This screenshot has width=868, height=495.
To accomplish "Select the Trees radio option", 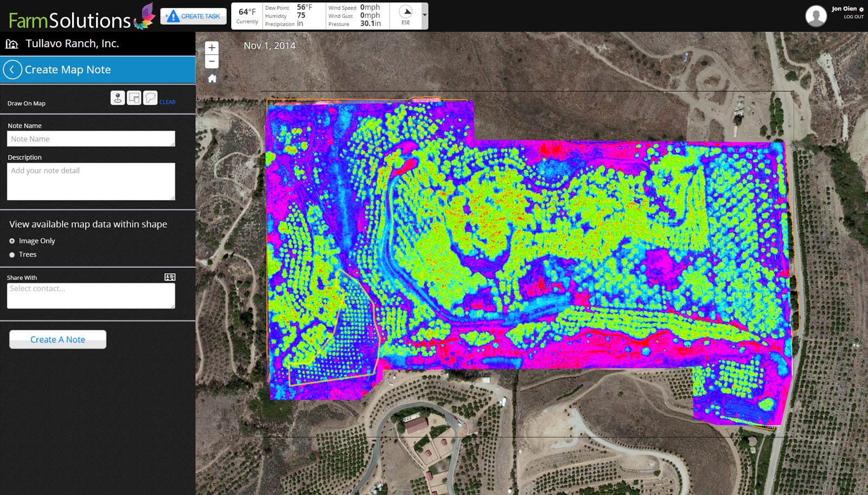I will (x=12, y=255).
